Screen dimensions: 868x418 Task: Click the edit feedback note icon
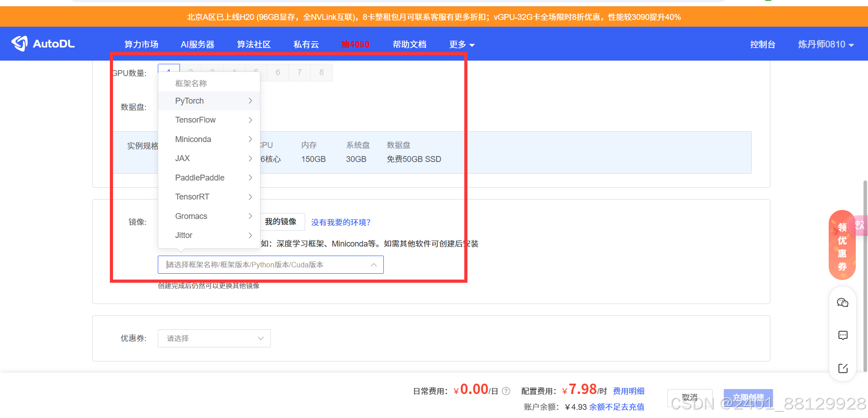[843, 368]
